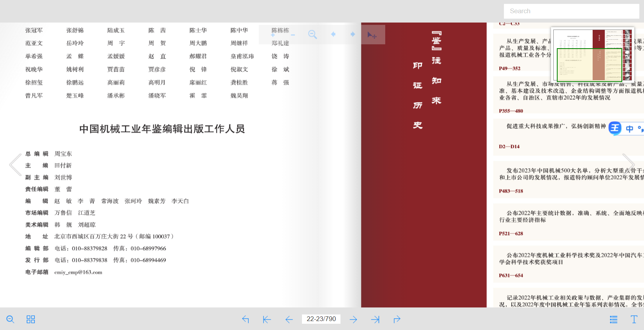Click the magnifier zoom-out icon in floating toolbar
The image size is (644, 330).
pyautogui.click(x=312, y=34)
